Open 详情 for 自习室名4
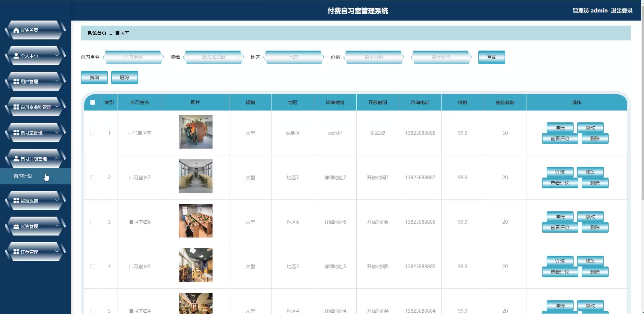 tap(560, 306)
